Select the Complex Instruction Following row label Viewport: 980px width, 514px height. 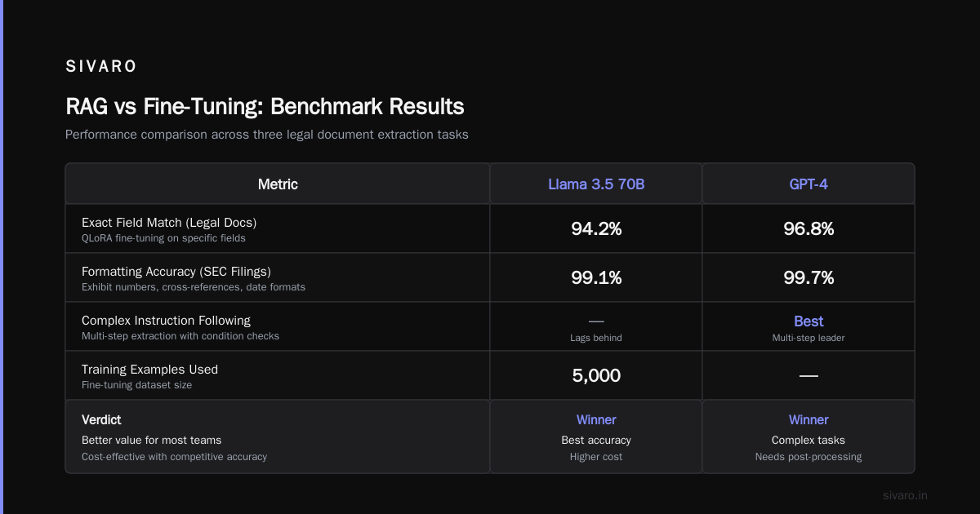pyautogui.click(x=166, y=321)
